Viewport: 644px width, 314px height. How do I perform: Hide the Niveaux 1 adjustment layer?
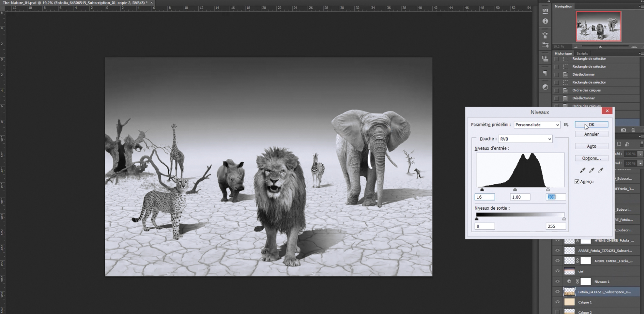(557, 281)
